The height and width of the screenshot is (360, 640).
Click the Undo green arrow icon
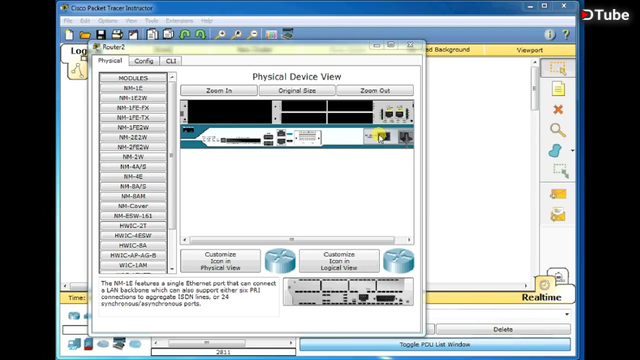(184, 35)
